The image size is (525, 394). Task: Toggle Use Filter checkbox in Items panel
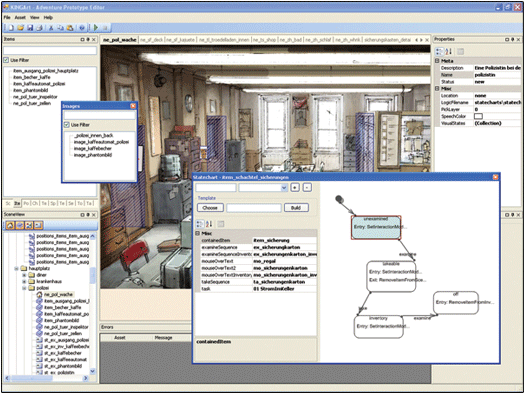pyautogui.click(x=6, y=60)
